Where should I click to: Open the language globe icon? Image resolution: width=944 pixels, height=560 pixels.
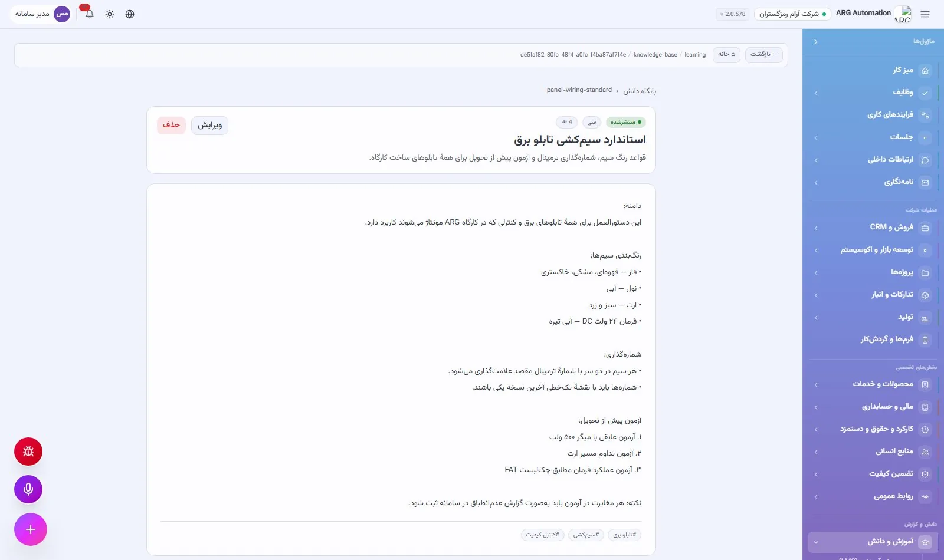[130, 14]
